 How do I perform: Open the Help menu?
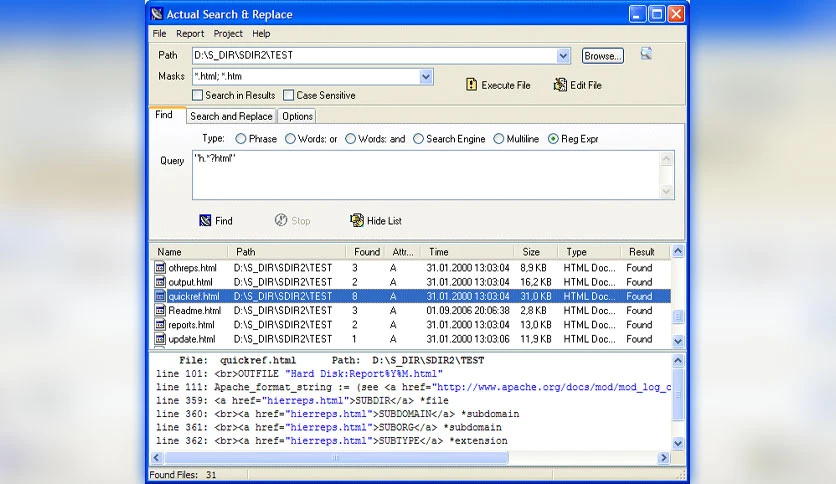[261, 34]
